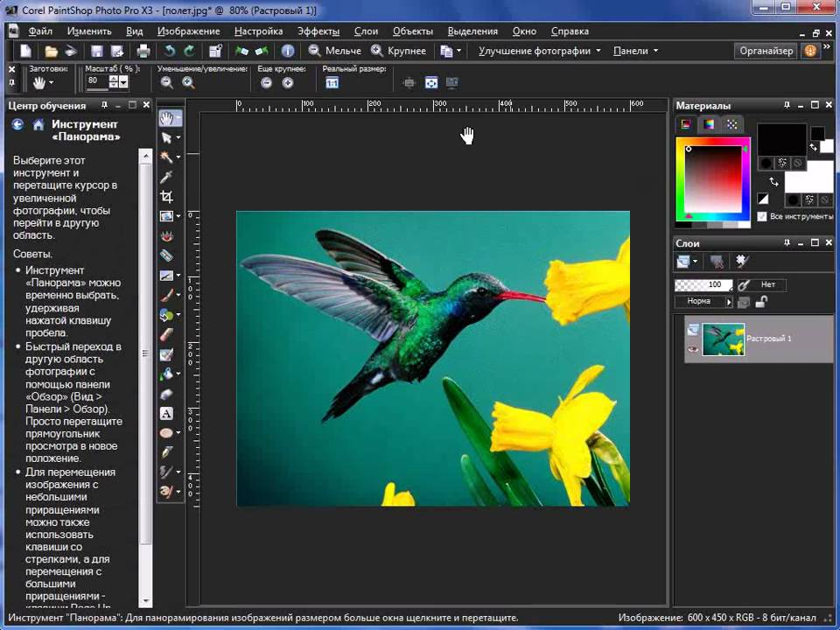Viewport: 840px width, 630px height.
Task: Click the blue image information icon
Action: (x=288, y=51)
